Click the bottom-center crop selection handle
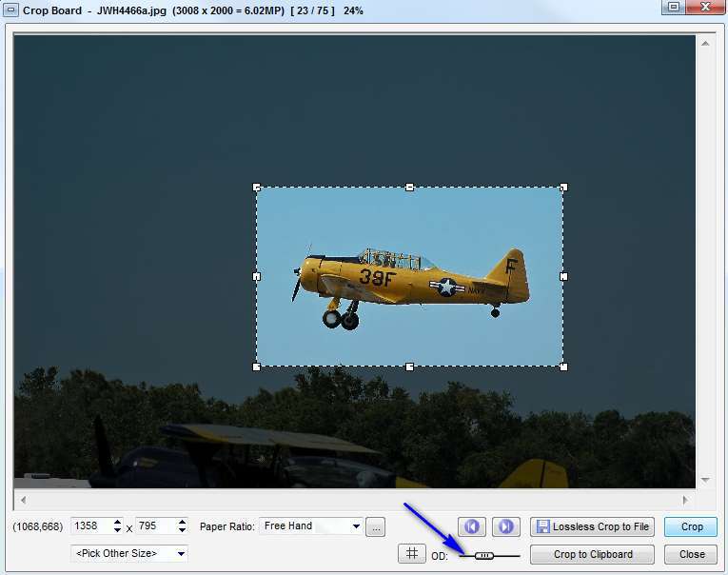The image size is (728, 575). (x=409, y=367)
